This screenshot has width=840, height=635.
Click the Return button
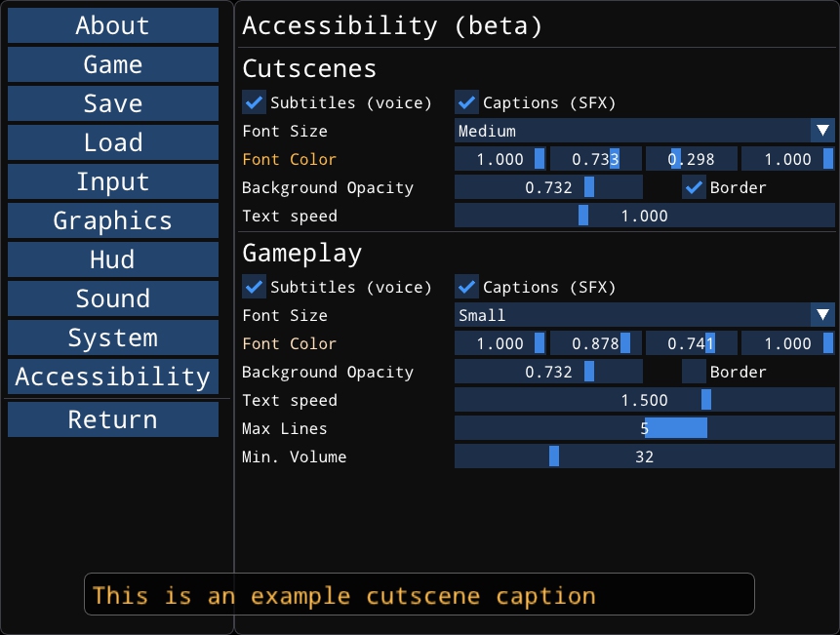click(x=113, y=419)
